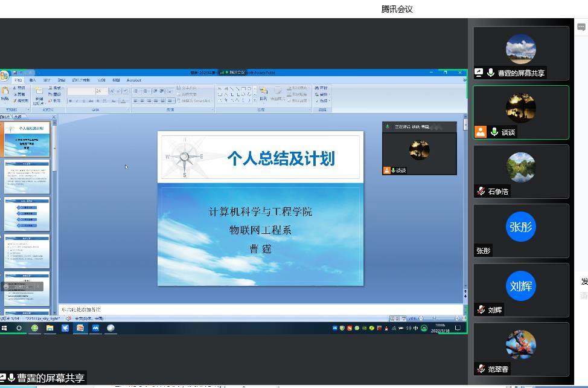Click microphone icon on 石争浩 participant tile
This screenshot has width=588, height=388.
[481, 192]
